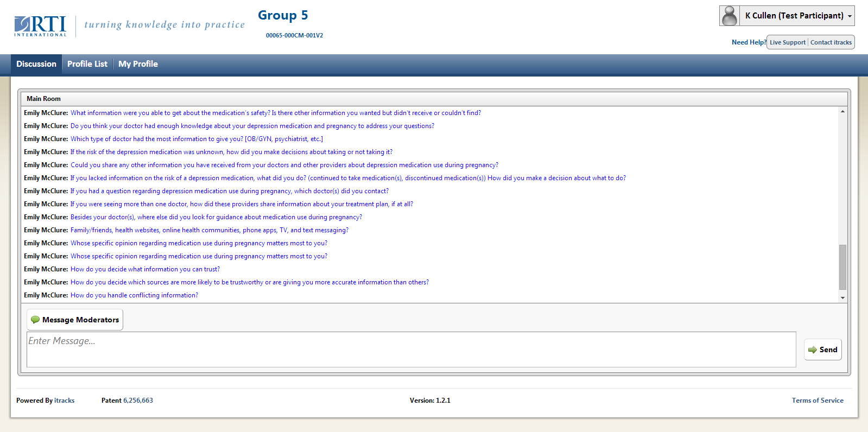Open the Terms of Service link
868x432 pixels.
coord(817,401)
